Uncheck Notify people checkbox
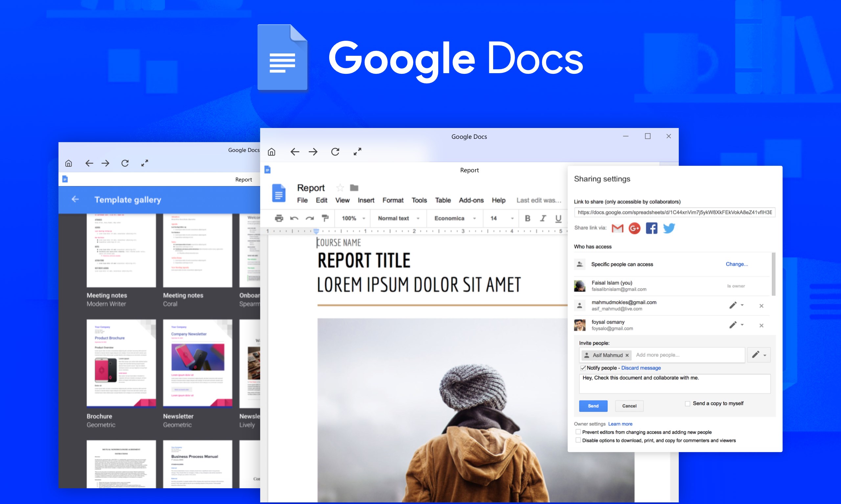This screenshot has height=504, width=841. [583, 368]
